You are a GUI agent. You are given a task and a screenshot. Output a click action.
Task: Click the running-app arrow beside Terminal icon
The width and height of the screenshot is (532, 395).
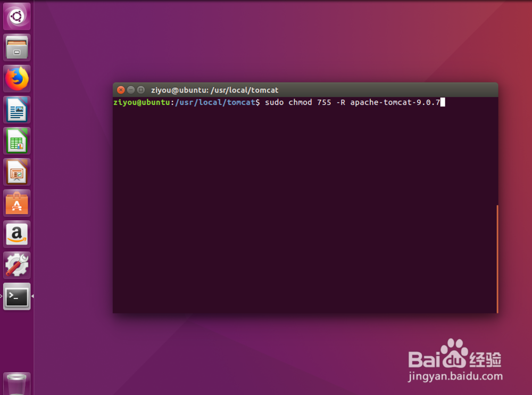(33, 297)
